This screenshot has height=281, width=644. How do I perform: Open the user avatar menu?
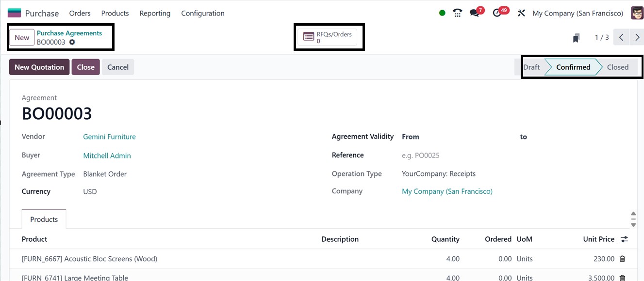point(637,13)
